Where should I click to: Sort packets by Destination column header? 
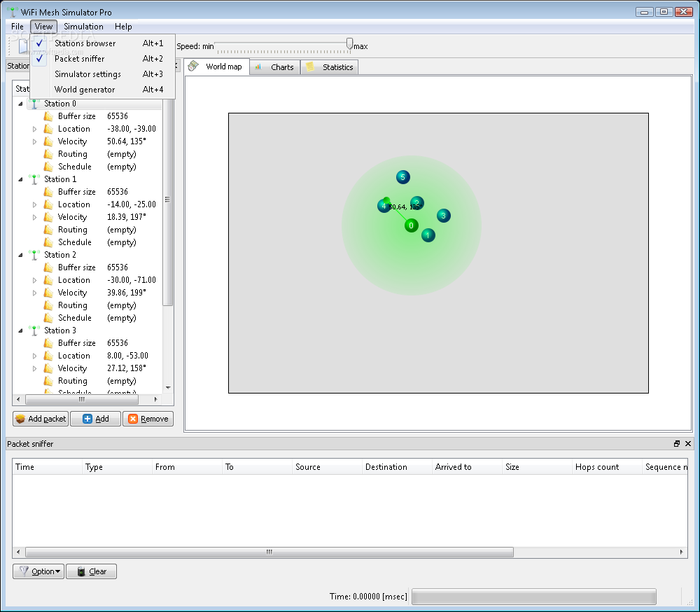click(397, 467)
